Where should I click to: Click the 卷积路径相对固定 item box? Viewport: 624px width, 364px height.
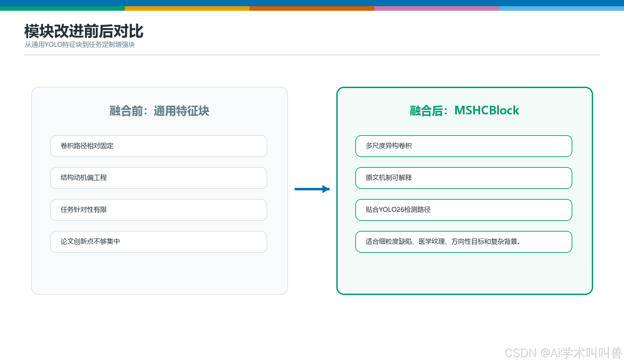coord(159,146)
